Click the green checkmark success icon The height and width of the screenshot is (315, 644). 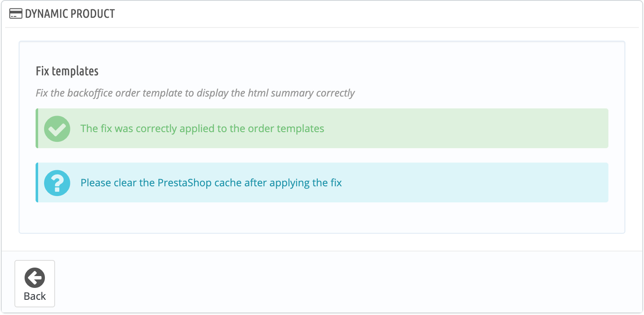(x=57, y=128)
